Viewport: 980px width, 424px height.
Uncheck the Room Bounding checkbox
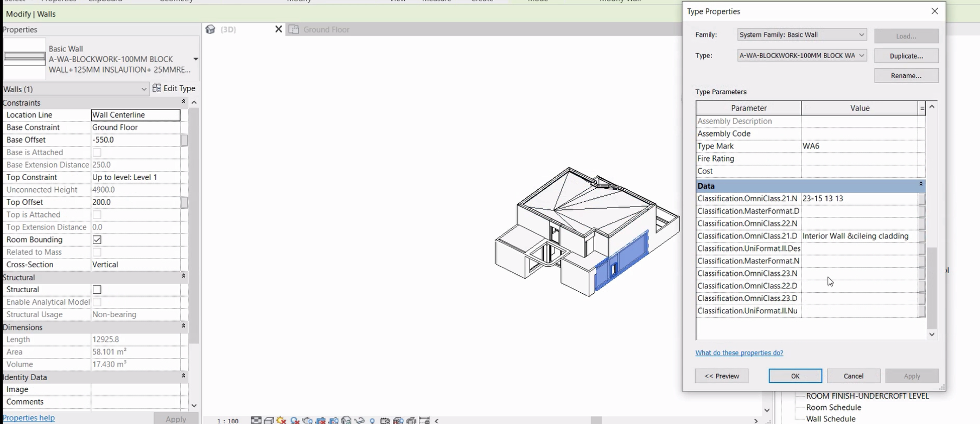(97, 240)
